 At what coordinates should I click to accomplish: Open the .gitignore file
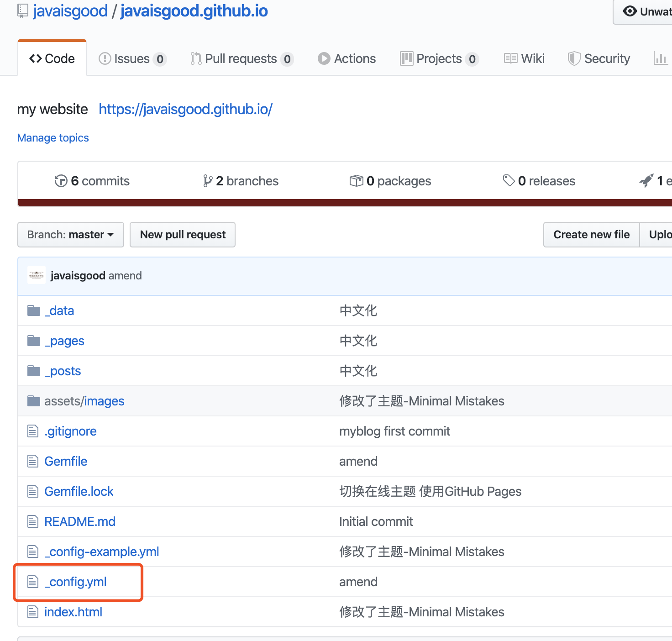[x=70, y=431]
